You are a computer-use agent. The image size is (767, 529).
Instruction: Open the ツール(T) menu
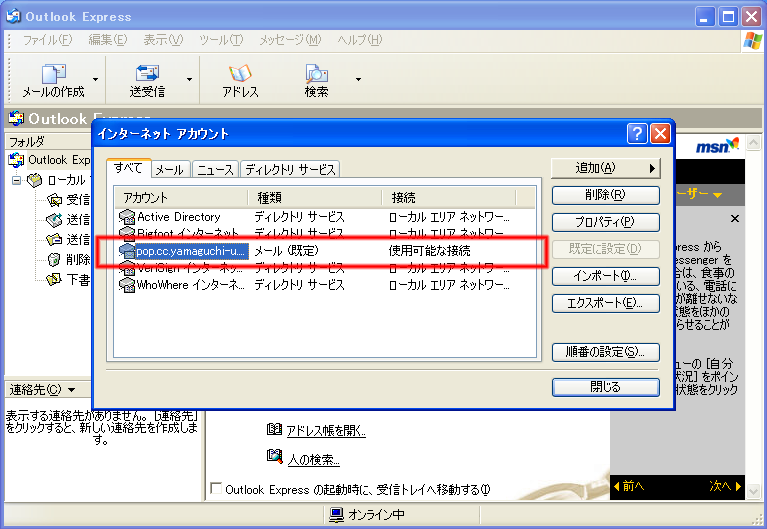(221, 40)
